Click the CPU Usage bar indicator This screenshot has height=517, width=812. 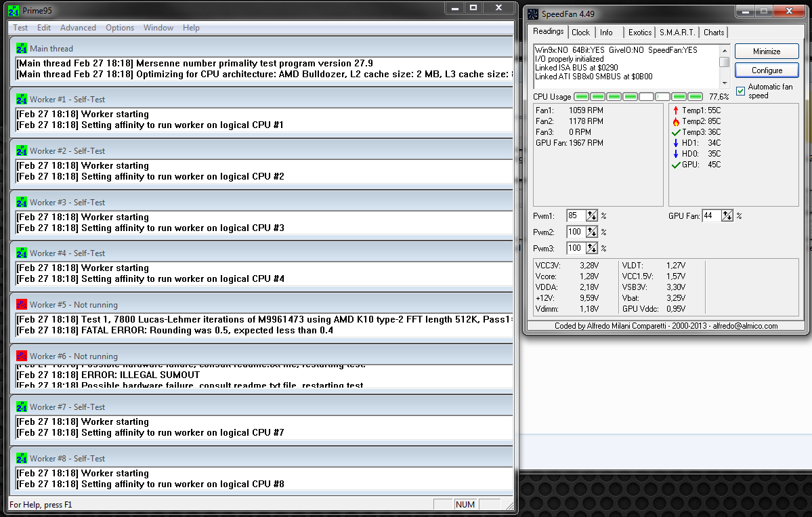(x=639, y=97)
